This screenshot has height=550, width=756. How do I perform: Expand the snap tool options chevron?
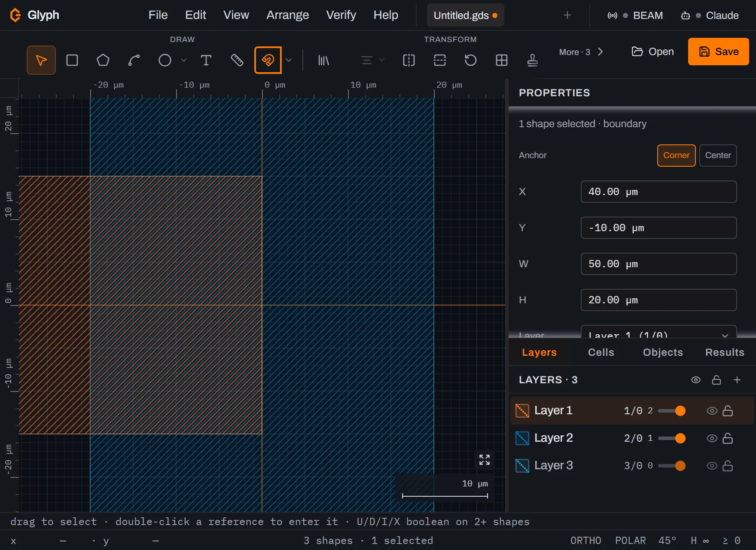[x=289, y=60]
